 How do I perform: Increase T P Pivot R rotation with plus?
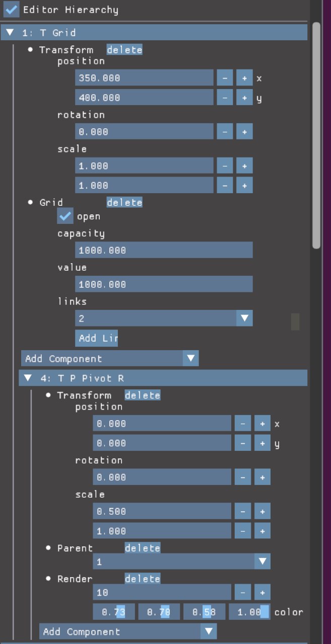point(262,477)
